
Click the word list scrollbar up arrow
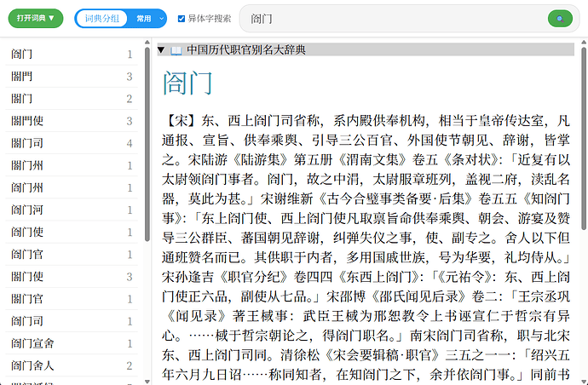(147, 42)
